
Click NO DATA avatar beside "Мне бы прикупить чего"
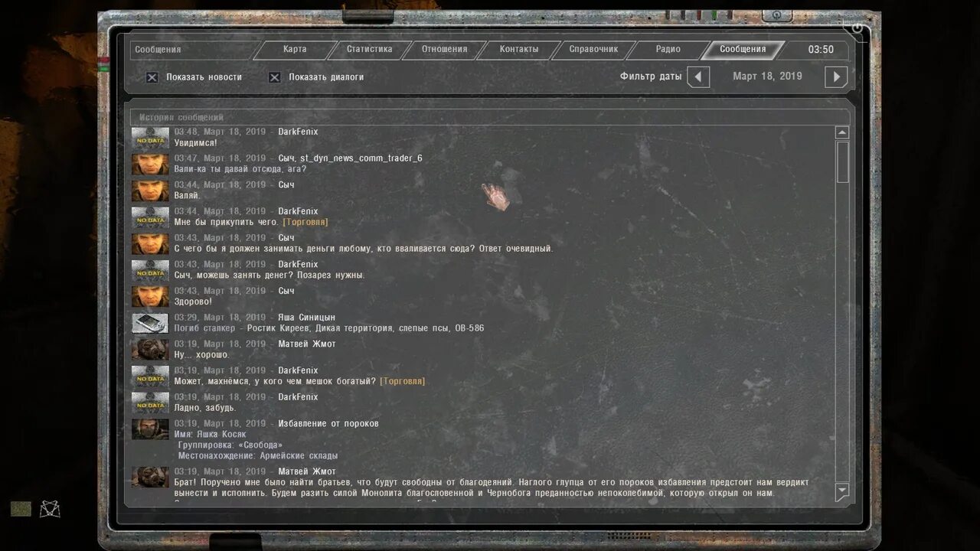pos(150,217)
